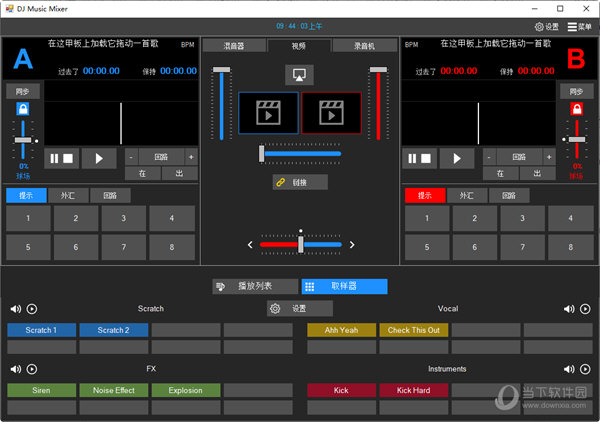Click the video transition slider handle
This screenshot has height=422, width=600.
pyautogui.click(x=262, y=154)
